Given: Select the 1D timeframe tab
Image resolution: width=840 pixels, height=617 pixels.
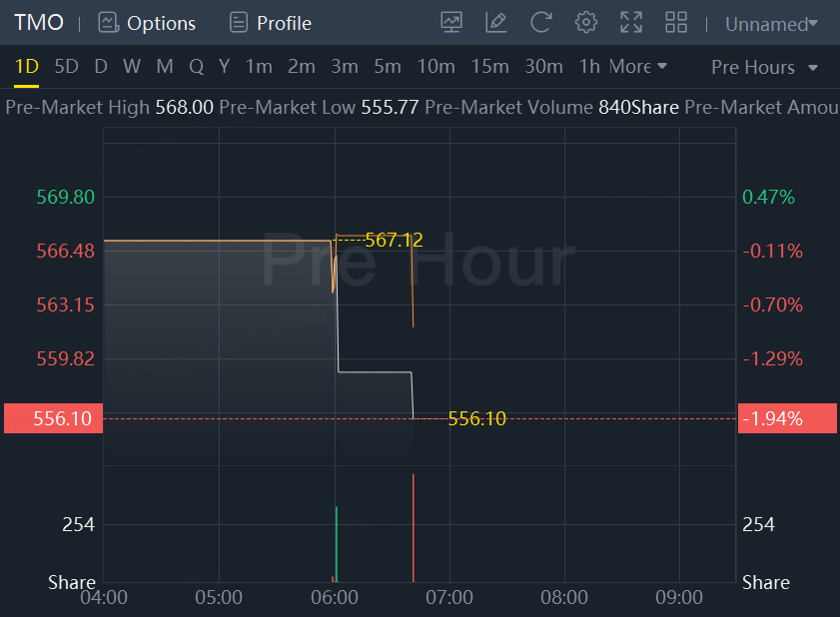Looking at the screenshot, I should [x=27, y=67].
